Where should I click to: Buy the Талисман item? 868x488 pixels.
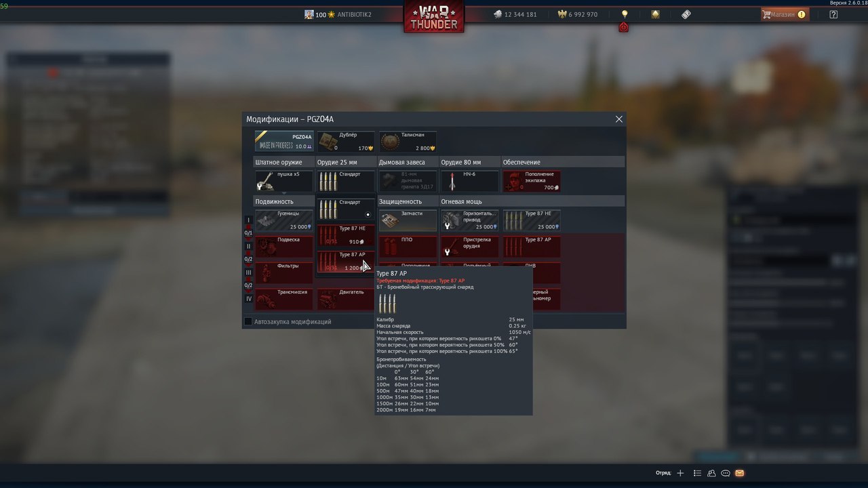tap(408, 142)
